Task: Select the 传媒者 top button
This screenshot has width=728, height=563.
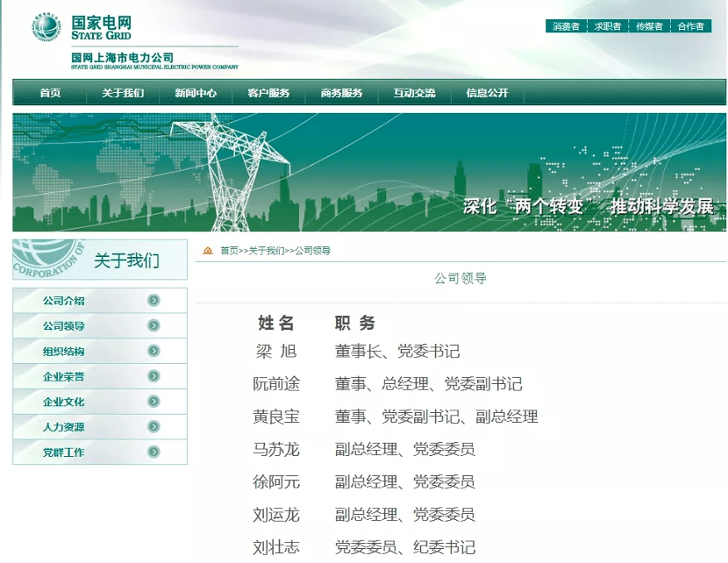Action: tap(649, 26)
